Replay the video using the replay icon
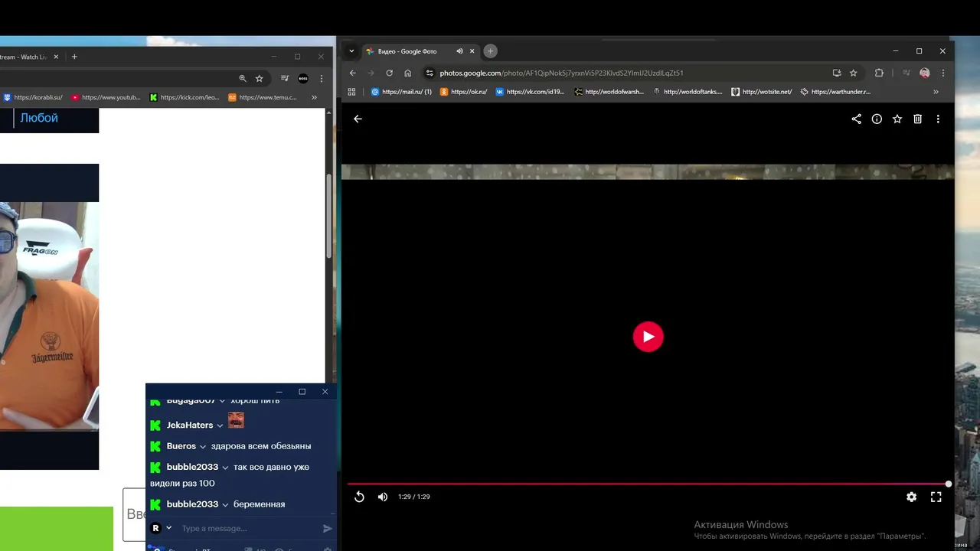 pyautogui.click(x=359, y=497)
